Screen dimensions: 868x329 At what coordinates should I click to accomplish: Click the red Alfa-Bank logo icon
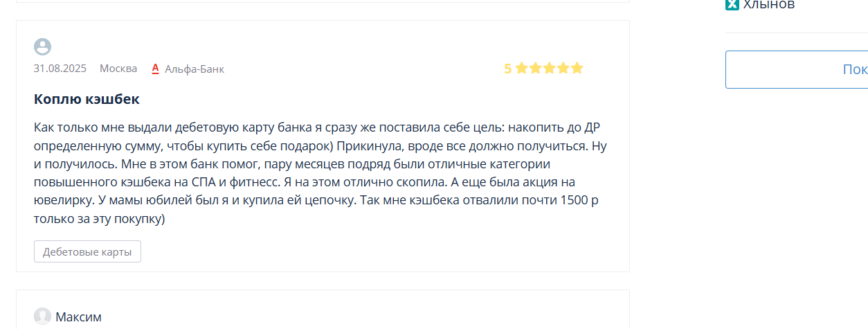(x=156, y=68)
